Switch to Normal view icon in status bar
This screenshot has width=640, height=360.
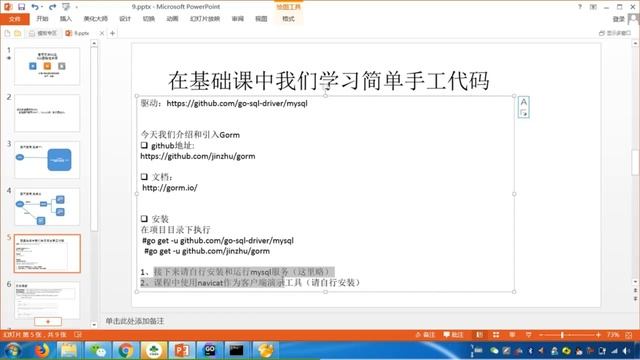tap(480, 335)
